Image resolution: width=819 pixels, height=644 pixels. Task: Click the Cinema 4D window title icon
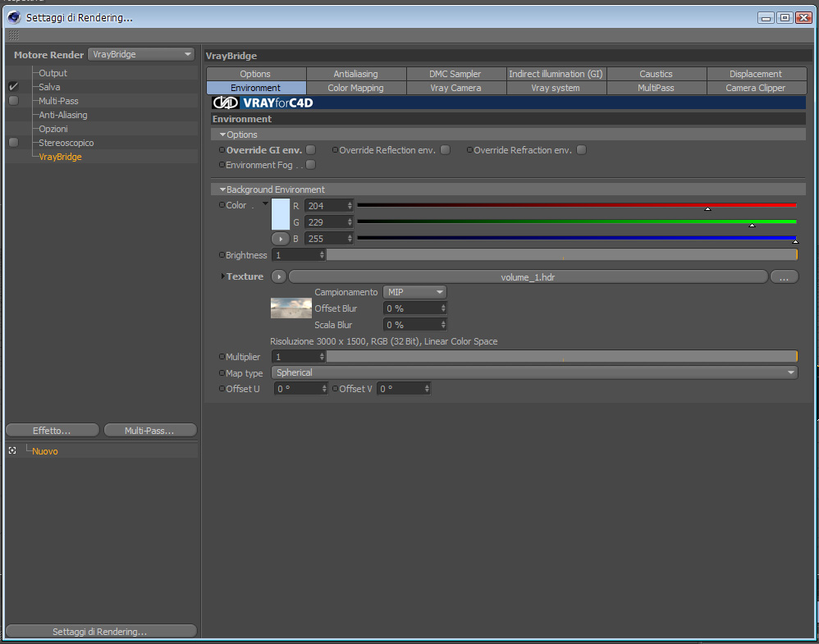tap(14, 17)
